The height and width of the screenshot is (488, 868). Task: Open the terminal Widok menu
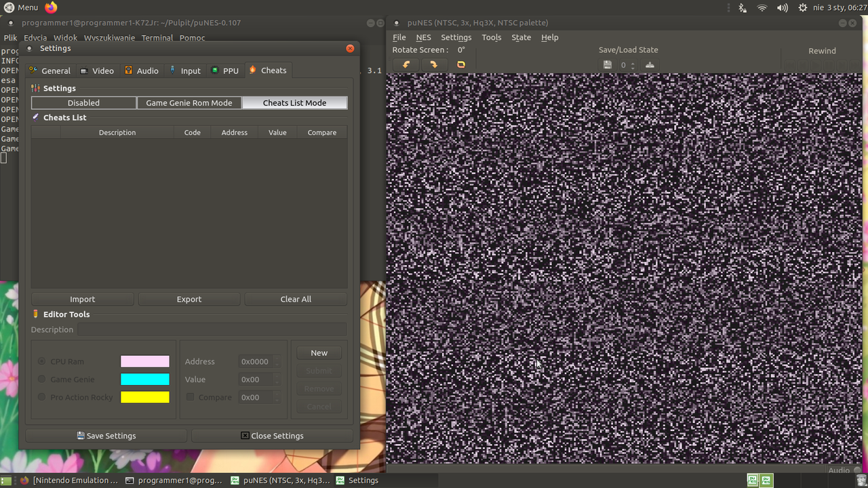click(x=66, y=38)
